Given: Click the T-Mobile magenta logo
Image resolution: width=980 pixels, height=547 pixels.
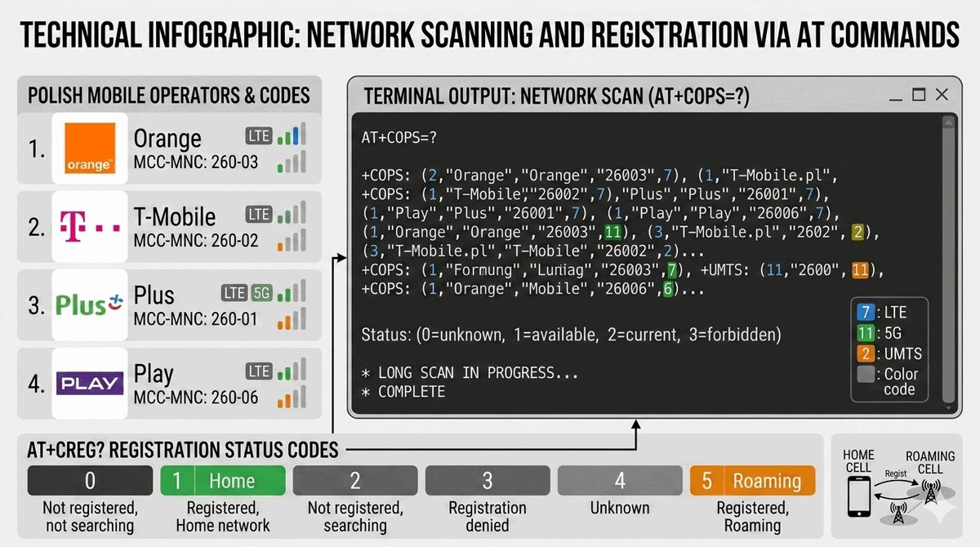Looking at the screenshot, I should click(x=90, y=226).
